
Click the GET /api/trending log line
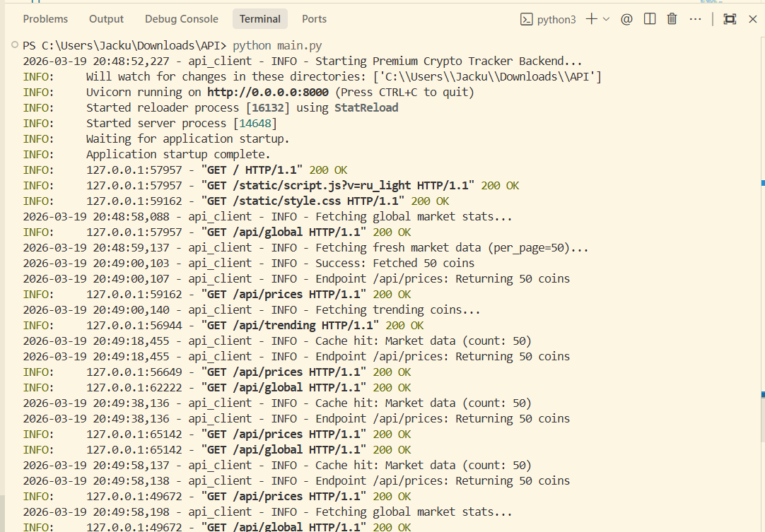point(290,325)
